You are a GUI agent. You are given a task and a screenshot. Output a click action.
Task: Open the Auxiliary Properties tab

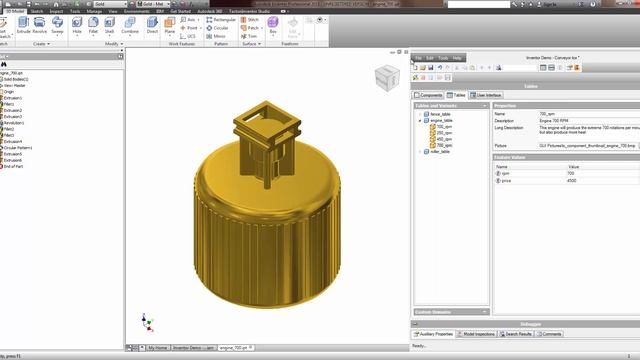point(433,334)
